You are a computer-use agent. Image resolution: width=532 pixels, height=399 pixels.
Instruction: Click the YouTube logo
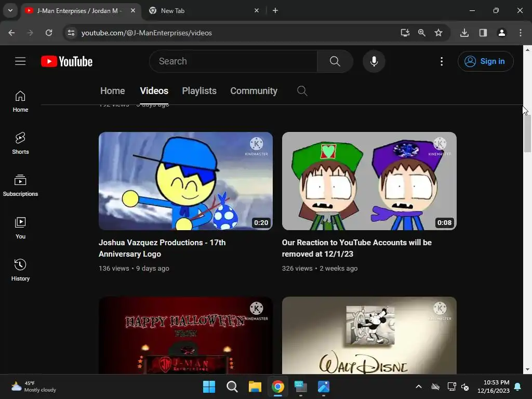(x=67, y=61)
